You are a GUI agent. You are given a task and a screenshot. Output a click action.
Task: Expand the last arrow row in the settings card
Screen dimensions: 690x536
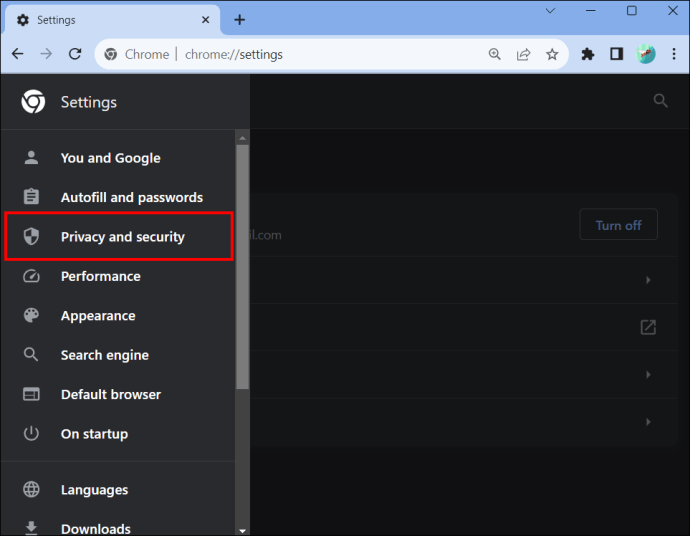point(648,422)
